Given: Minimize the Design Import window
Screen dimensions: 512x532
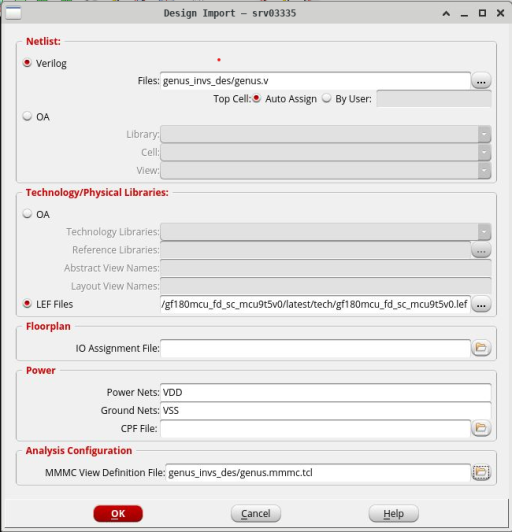Looking at the screenshot, I should click(464, 14).
